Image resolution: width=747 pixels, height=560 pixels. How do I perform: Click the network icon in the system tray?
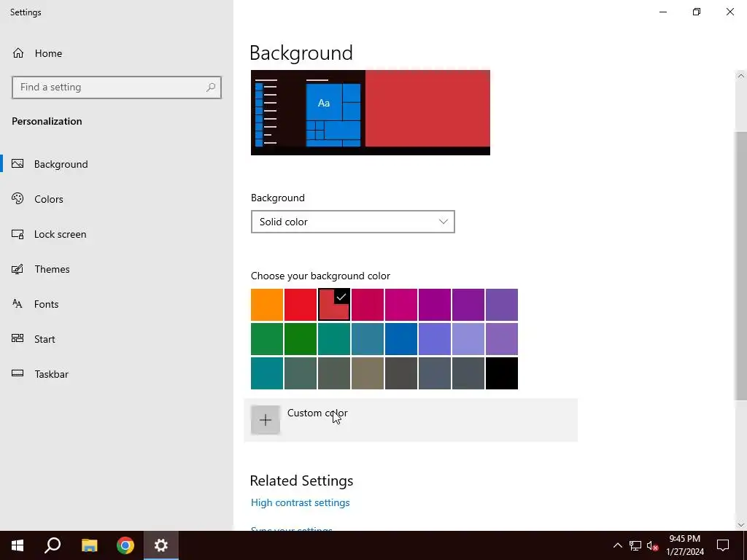click(635, 545)
